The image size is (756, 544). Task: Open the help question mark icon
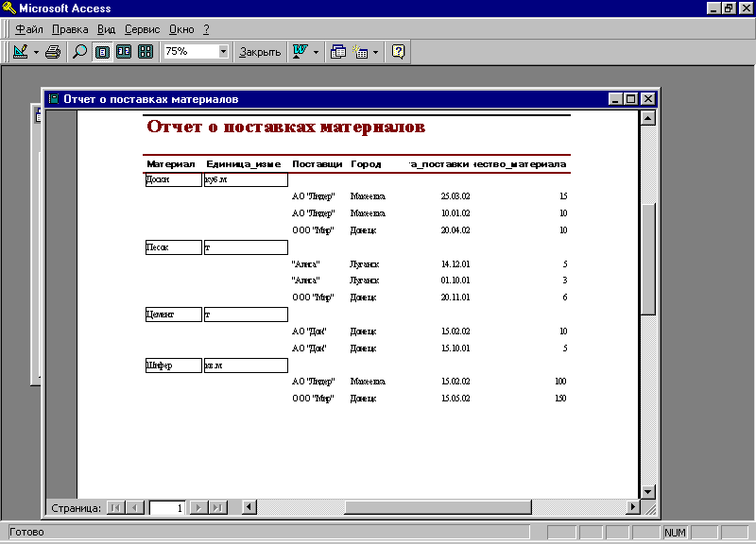pos(398,52)
